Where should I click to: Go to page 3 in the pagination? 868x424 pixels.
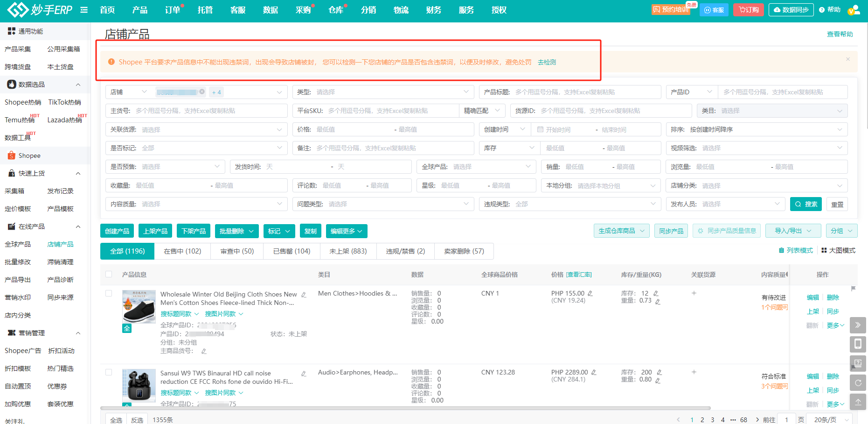tap(712, 420)
